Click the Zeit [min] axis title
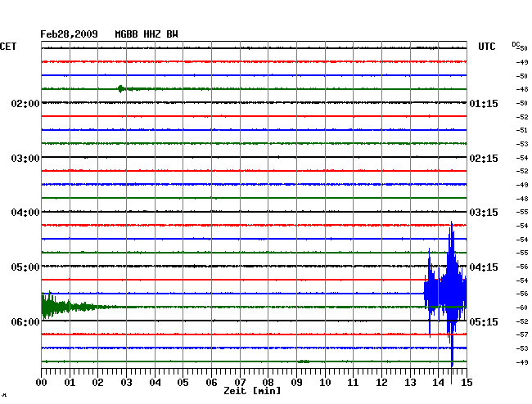This screenshot has height=404, width=532. [x=252, y=391]
